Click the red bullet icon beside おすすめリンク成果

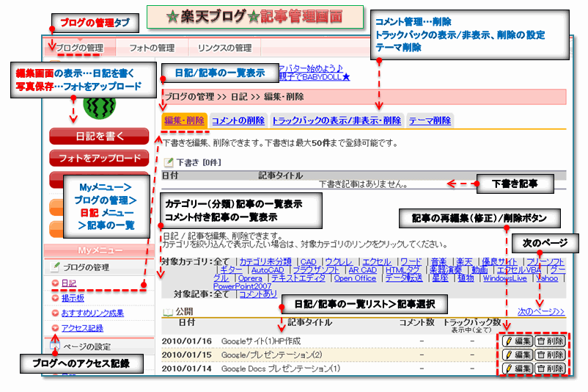pyautogui.click(x=55, y=313)
